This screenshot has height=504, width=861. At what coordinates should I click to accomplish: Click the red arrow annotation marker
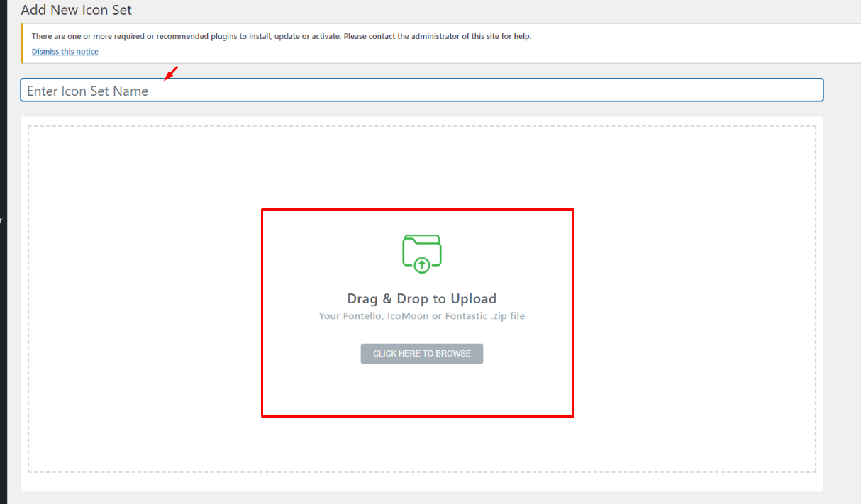pos(171,73)
